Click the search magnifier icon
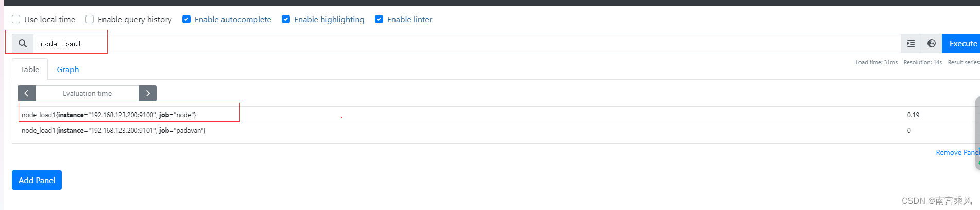The image size is (980, 210). pyautogui.click(x=23, y=43)
